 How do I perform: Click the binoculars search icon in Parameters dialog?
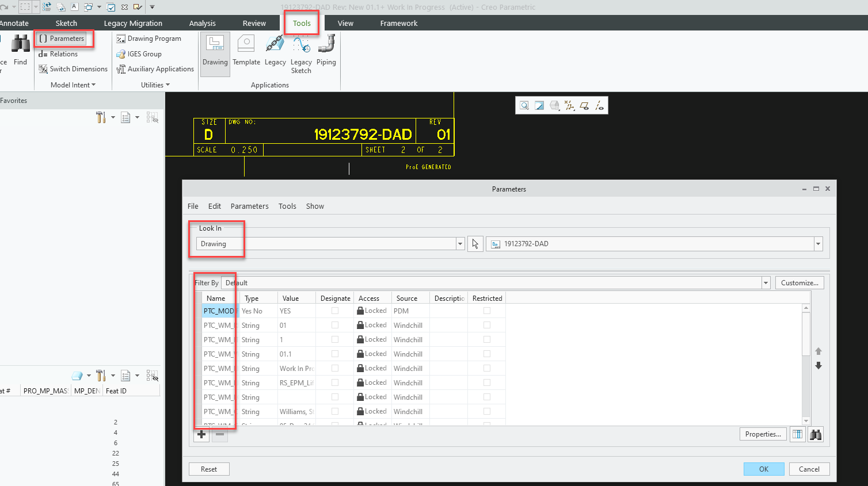816,434
